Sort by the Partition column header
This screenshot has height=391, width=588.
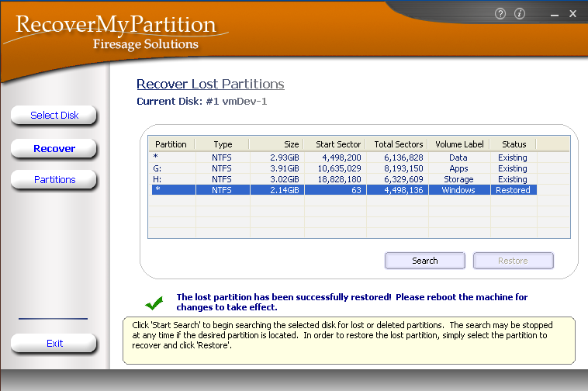point(171,144)
